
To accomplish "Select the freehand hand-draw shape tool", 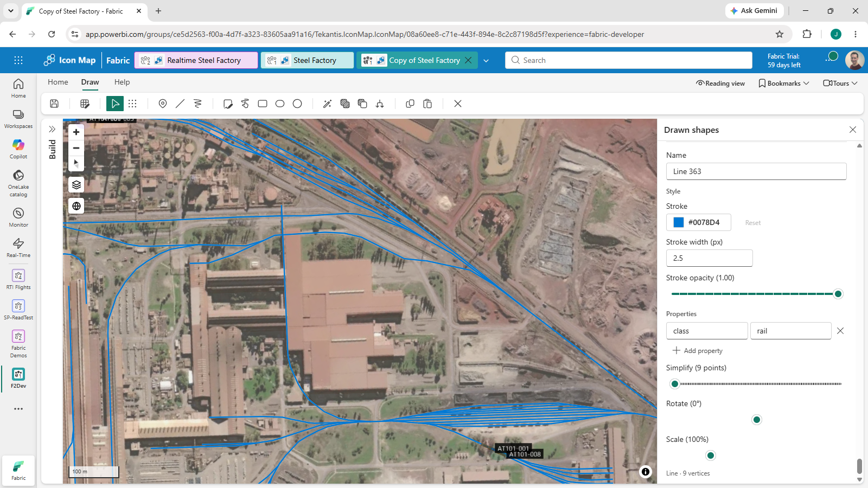I will point(245,104).
